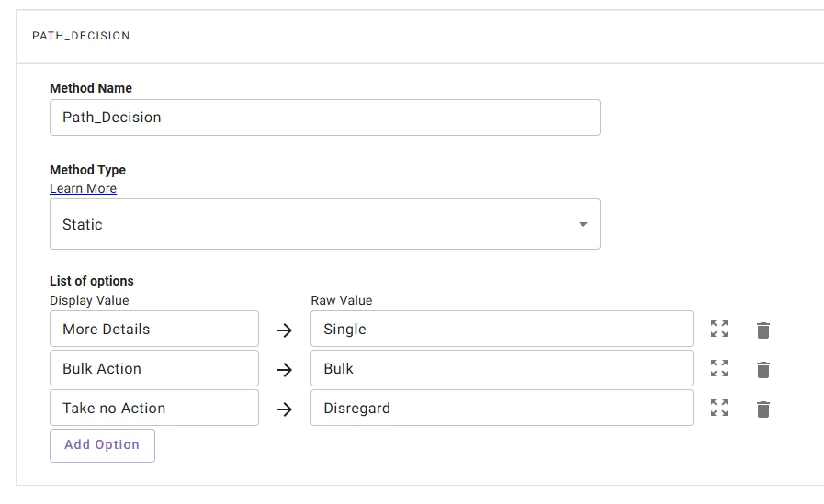Edit the Take no Action display value

(154, 408)
